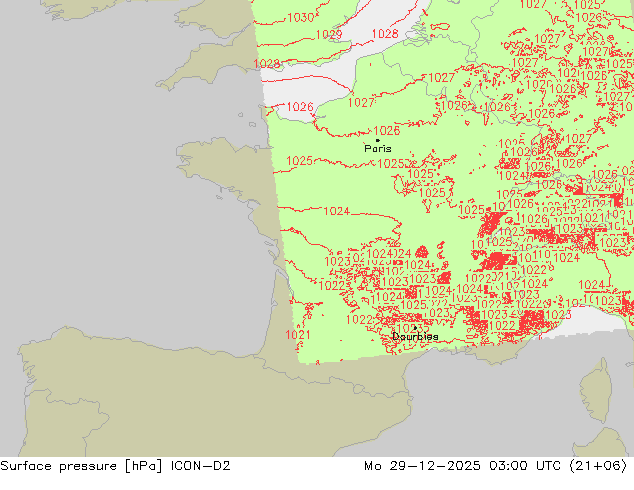Click the forecast offset "(21+06)"

click(598, 466)
